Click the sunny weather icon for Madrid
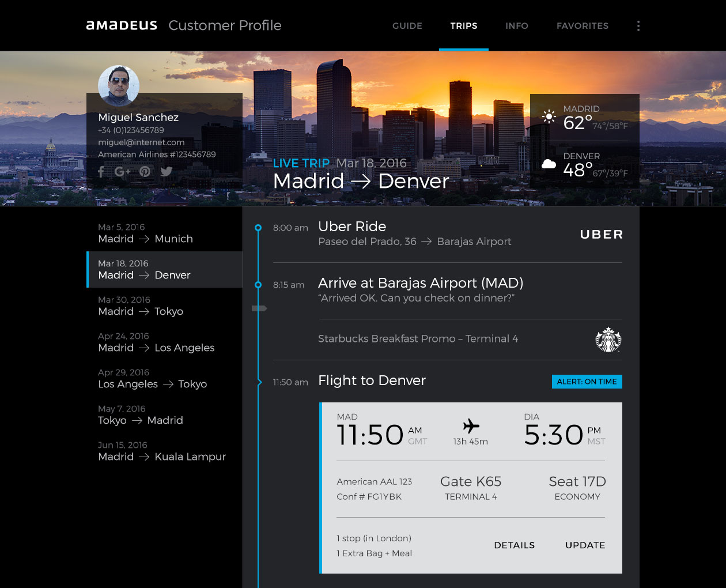 [549, 117]
